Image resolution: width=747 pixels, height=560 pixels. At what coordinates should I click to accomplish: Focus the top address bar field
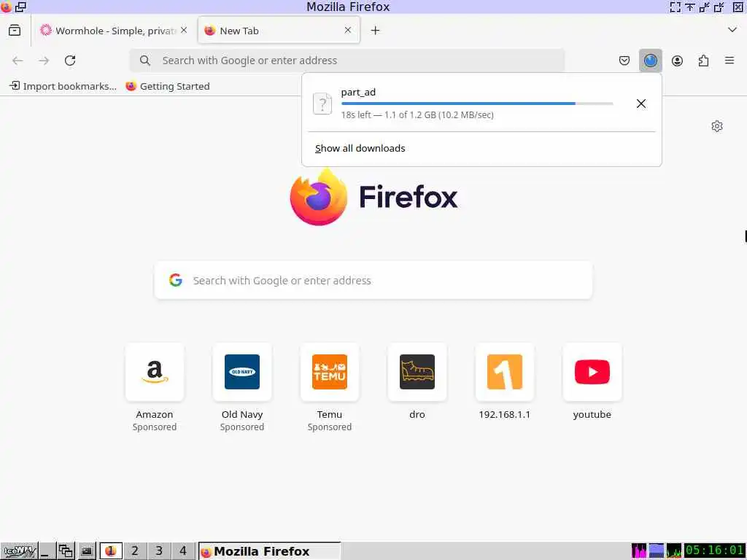coord(347,61)
